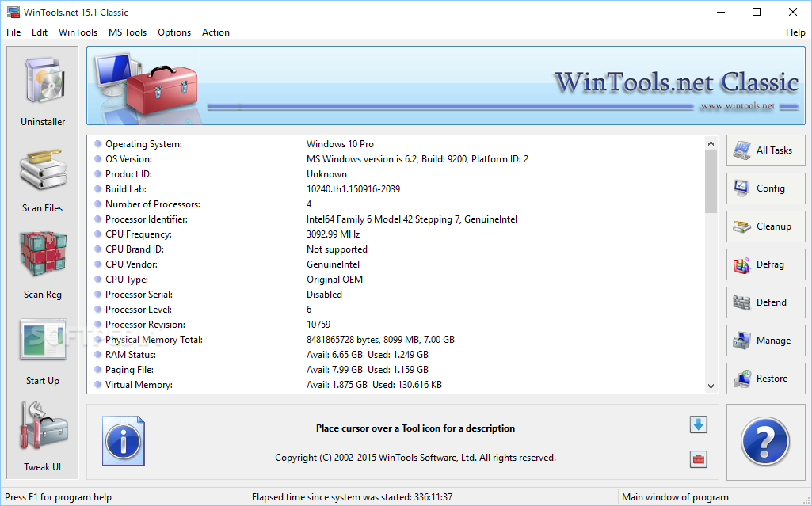Screen dimensions: 812x506
Task: Click the www.wintools.net link in banner
Action: (738, 106)
